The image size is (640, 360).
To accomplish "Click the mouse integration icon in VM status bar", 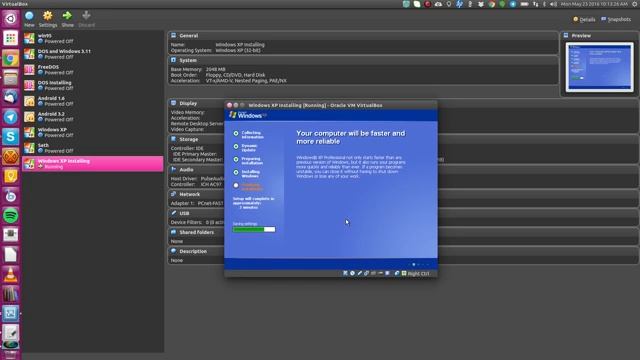I will pos(396,273).
